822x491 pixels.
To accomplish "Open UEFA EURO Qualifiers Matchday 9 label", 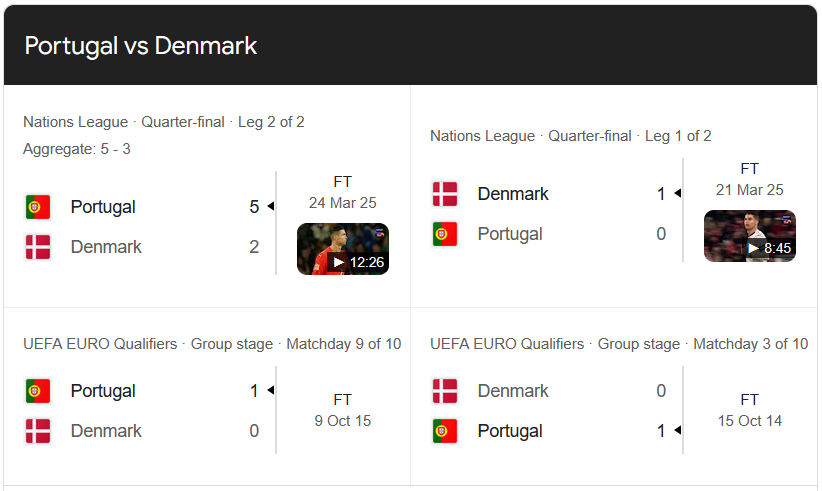I will click(x=212, y=344).
